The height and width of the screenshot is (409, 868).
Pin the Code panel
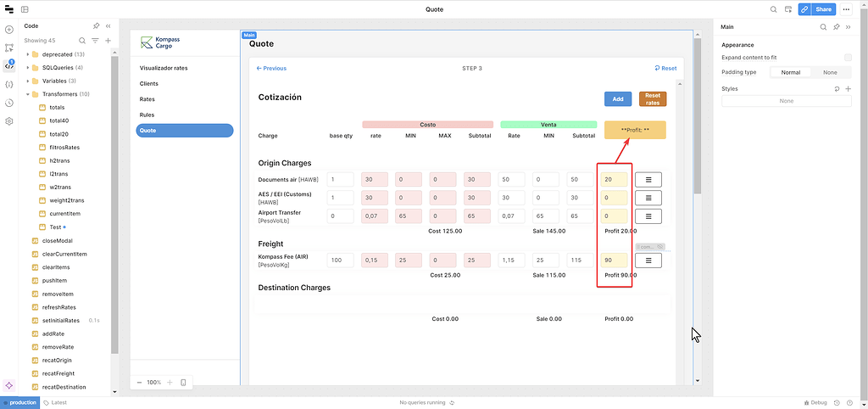click(x=96, y=26)
